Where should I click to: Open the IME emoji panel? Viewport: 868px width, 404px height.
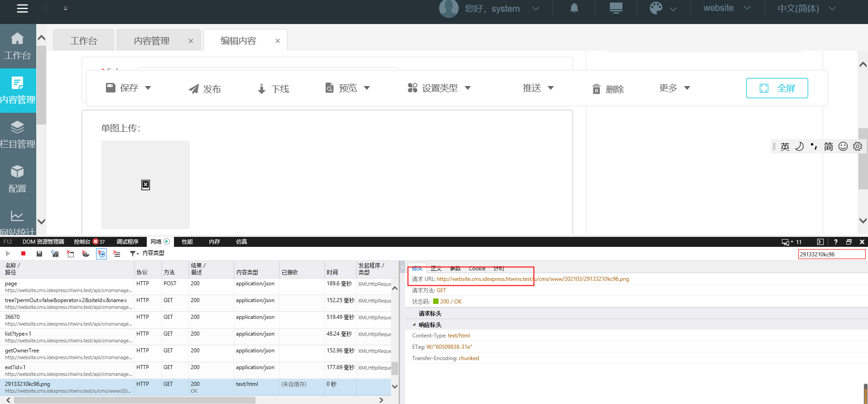pos(843,146)
